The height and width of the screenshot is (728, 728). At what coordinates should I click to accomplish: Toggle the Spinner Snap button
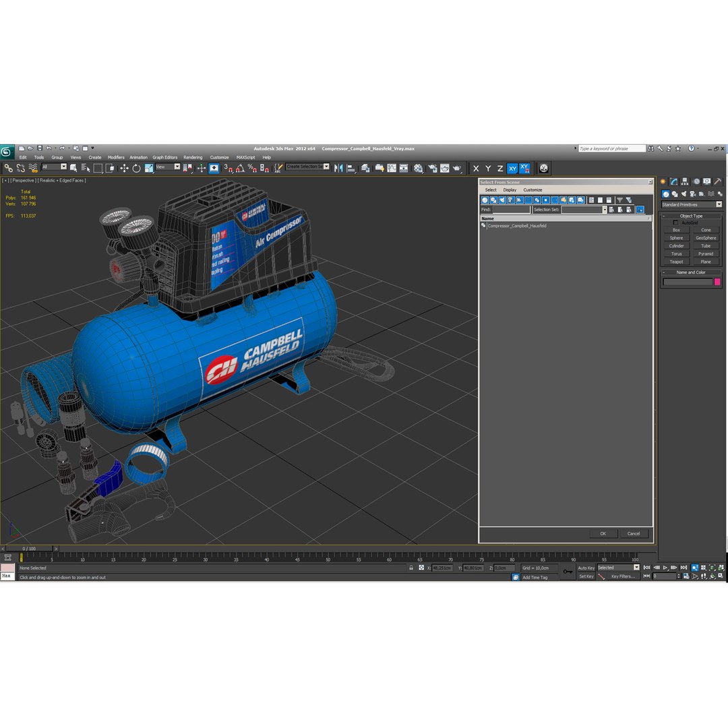click(264, 168)
